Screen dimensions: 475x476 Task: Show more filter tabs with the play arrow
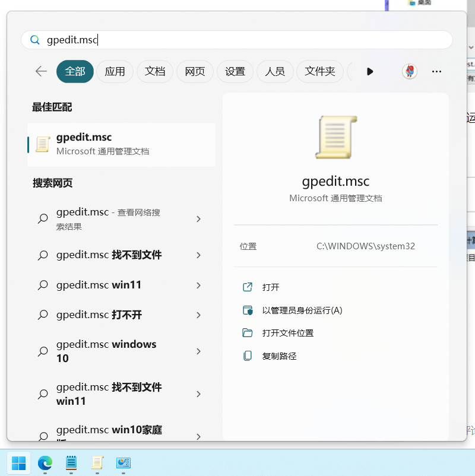(370, 72)
